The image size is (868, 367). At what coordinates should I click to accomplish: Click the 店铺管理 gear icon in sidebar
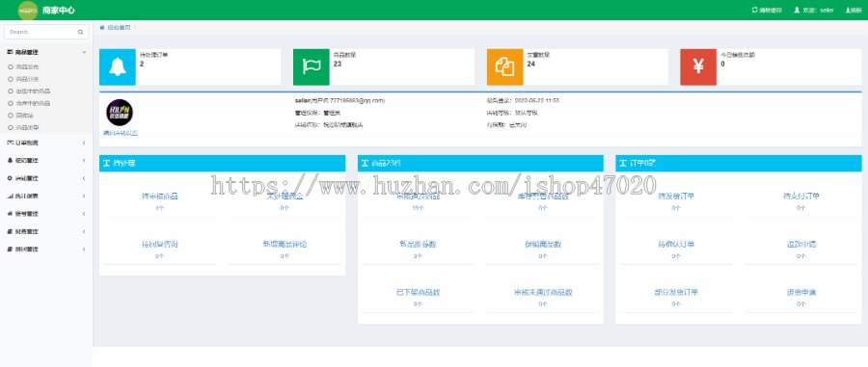point(10,178)
